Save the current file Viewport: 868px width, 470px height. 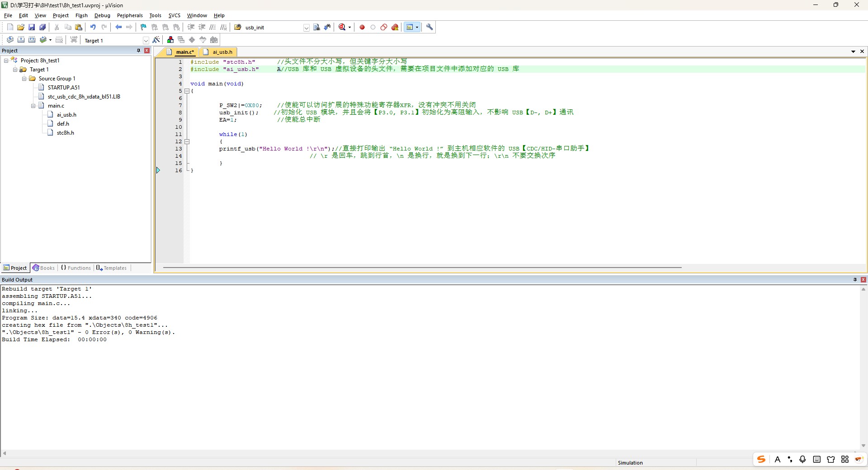coord(32,27)
